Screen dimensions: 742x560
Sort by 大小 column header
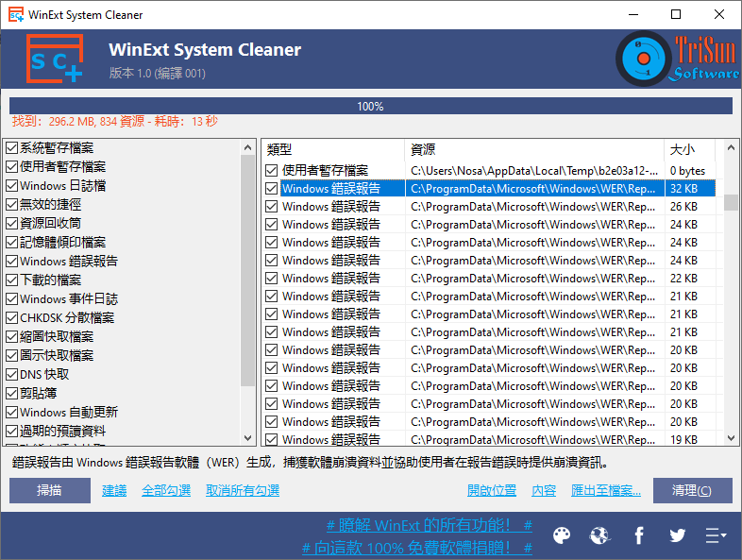point(689,150)
